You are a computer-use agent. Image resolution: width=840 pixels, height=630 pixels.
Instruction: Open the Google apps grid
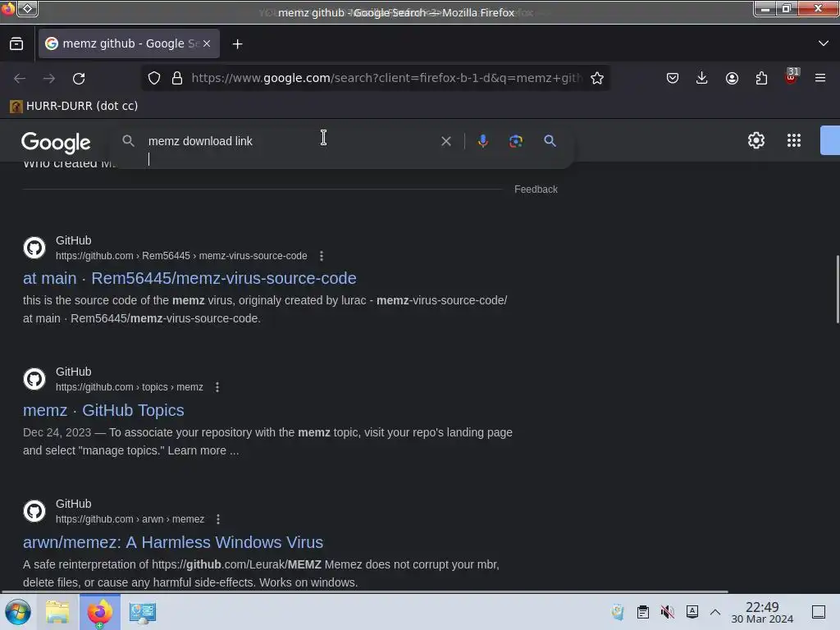(794, 140)
